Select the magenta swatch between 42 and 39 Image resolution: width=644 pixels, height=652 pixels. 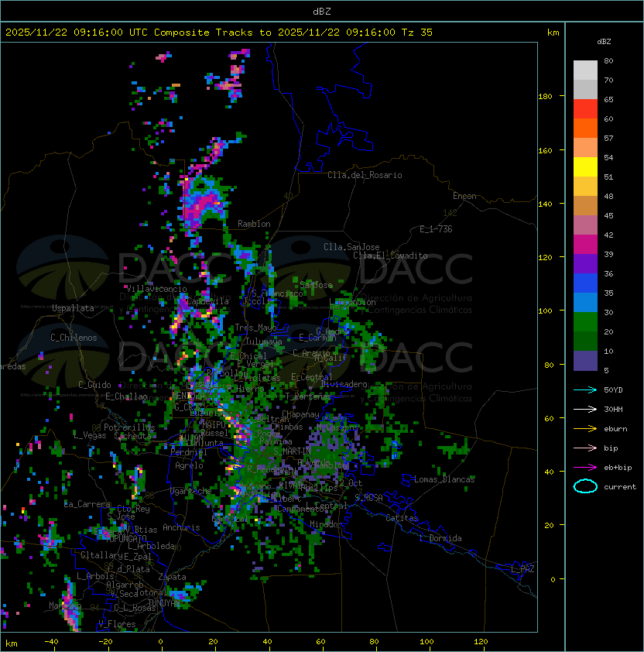[585, 245]
